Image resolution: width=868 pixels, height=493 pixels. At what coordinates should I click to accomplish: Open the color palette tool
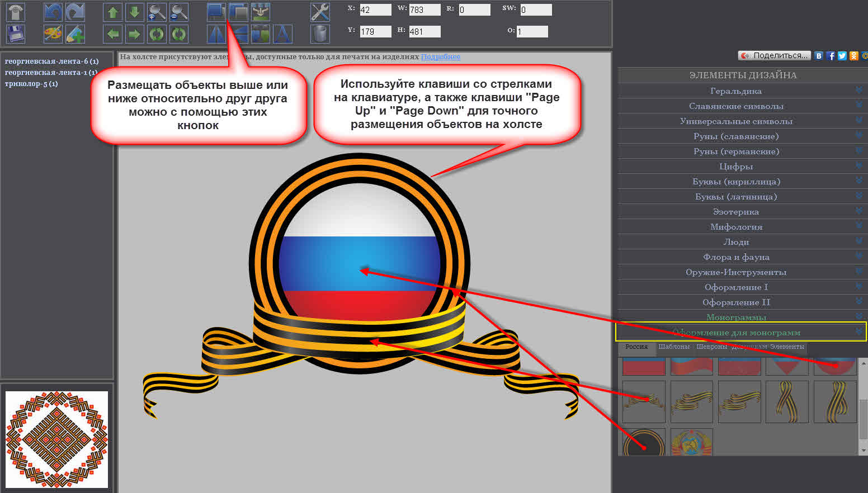(53, 34)
